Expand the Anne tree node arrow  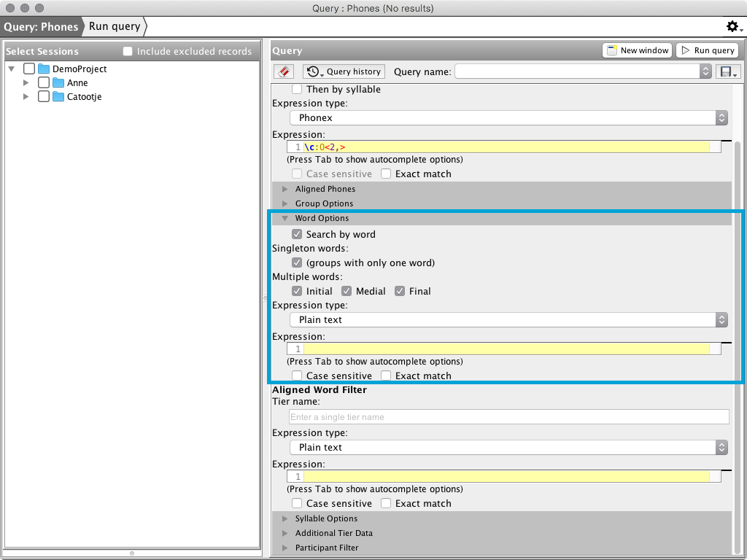(27, 83)
